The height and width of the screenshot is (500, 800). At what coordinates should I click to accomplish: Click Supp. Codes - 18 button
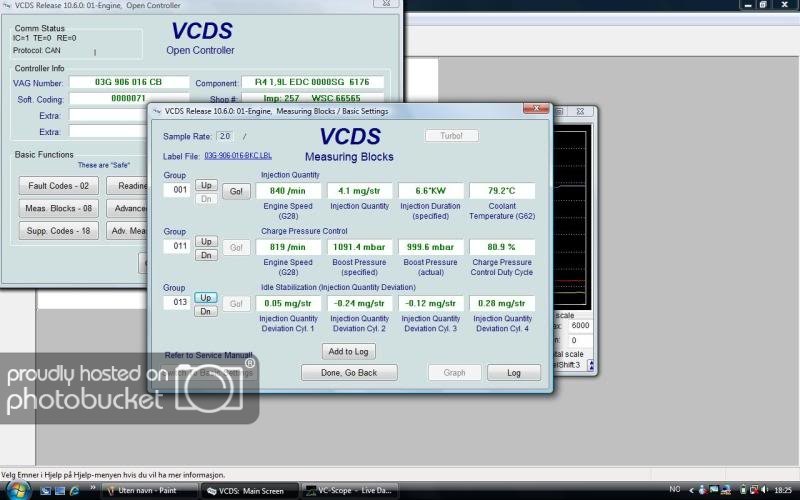coord(58,231)
